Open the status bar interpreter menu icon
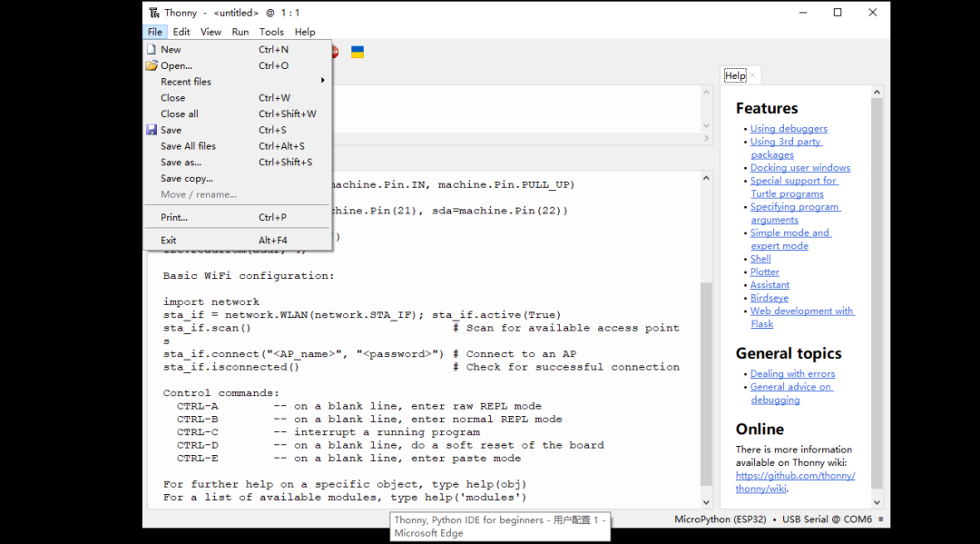Viewport: 980px width, 544px height. [x=880, y=519]
